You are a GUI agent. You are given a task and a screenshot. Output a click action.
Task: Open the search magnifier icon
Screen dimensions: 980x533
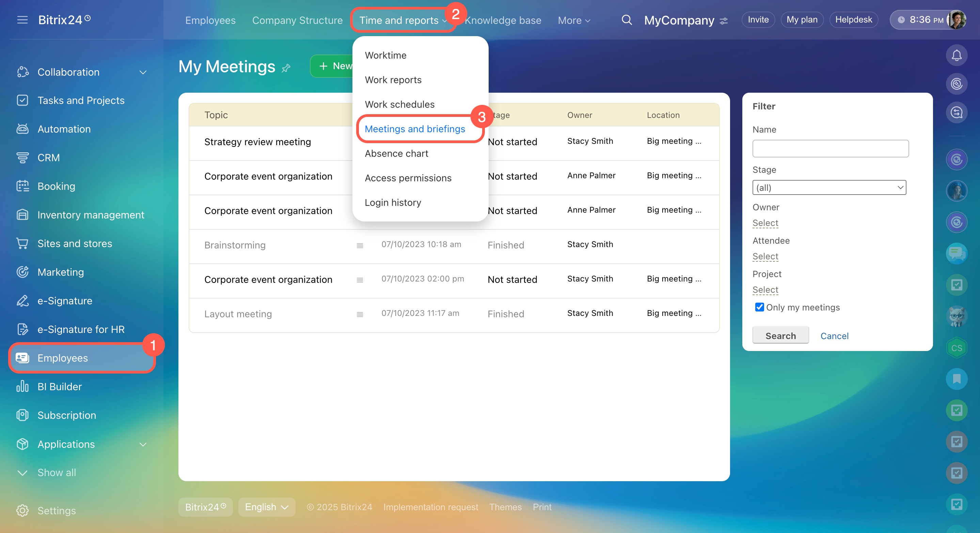(626, 20)
